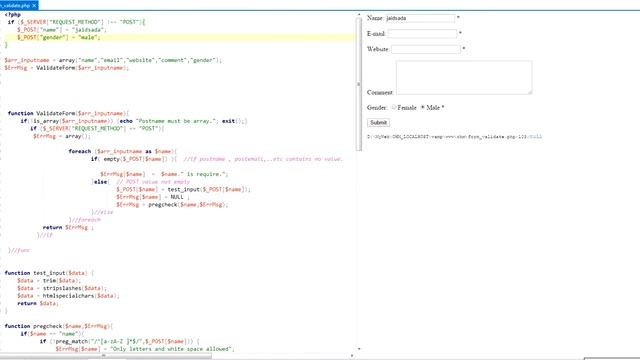Image resolution: width=640 pixels, height=360 pixels.
Task: Click the debug output path text below Submit
Action: [454, 137]
